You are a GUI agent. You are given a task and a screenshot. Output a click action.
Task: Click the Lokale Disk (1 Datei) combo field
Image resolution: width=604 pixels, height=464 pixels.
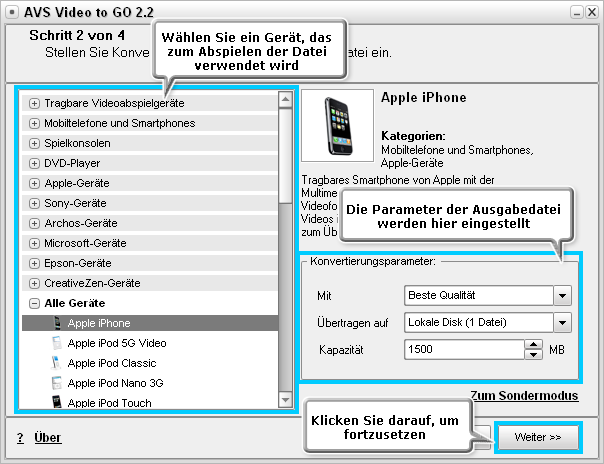pyautogui.click(x=479, y=323)
